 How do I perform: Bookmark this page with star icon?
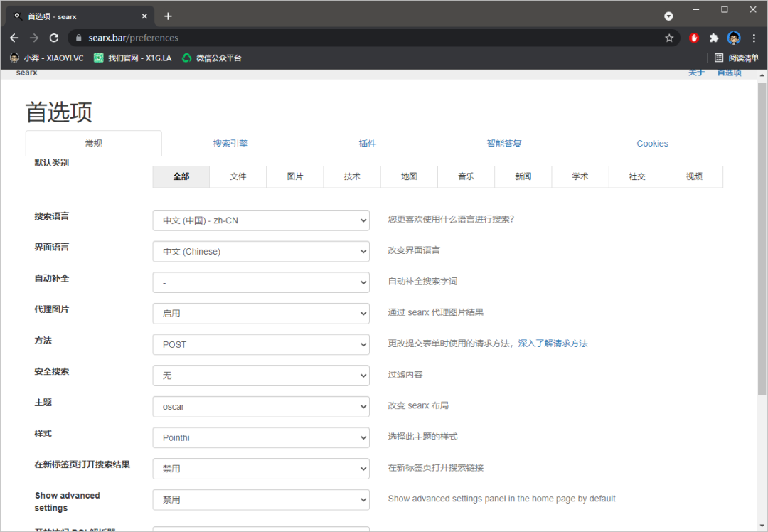click(x=669, y=38)
